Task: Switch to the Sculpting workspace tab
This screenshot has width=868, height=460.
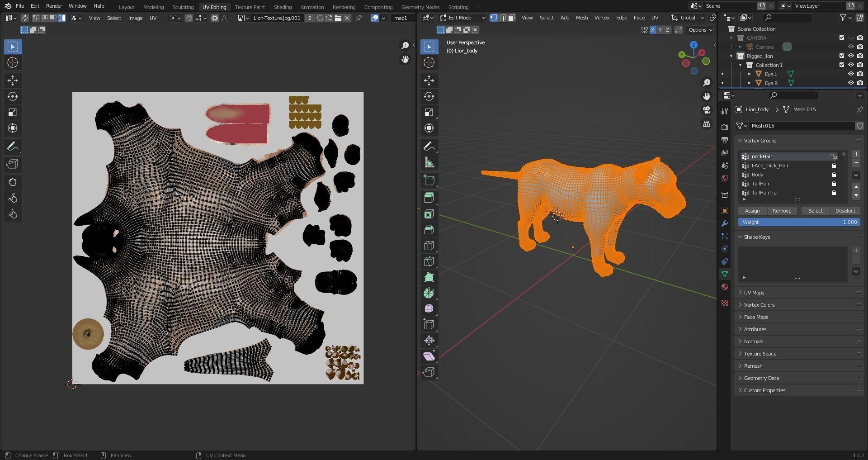Action: coord(183,7)
